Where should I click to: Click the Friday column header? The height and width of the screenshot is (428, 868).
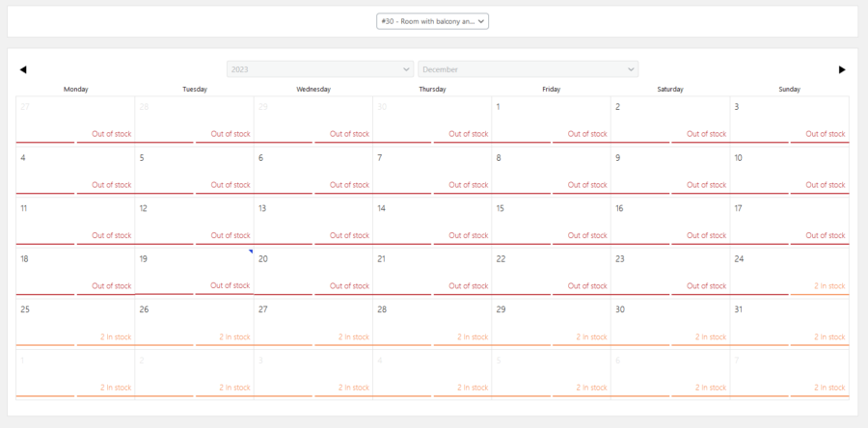tap(552, 89)
